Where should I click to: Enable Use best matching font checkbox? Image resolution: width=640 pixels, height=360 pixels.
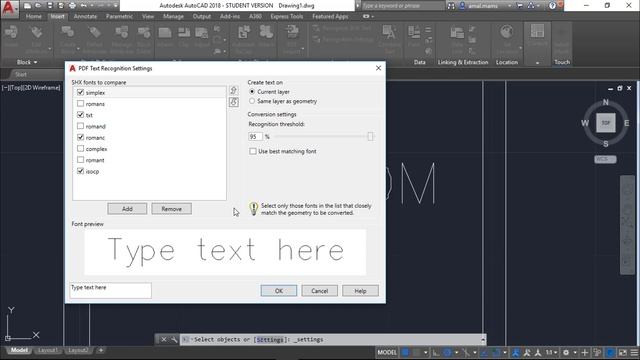click(253, 151)
